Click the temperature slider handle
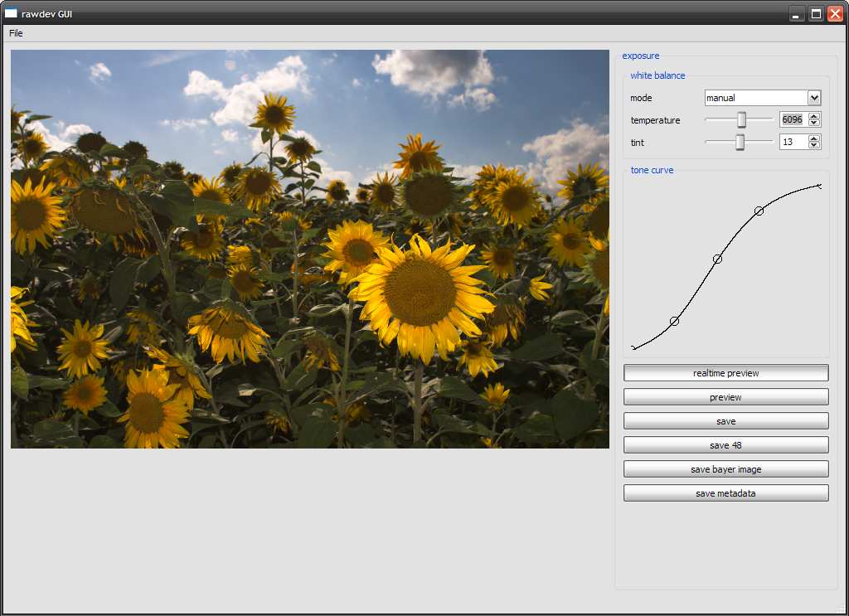 (742, 120)
